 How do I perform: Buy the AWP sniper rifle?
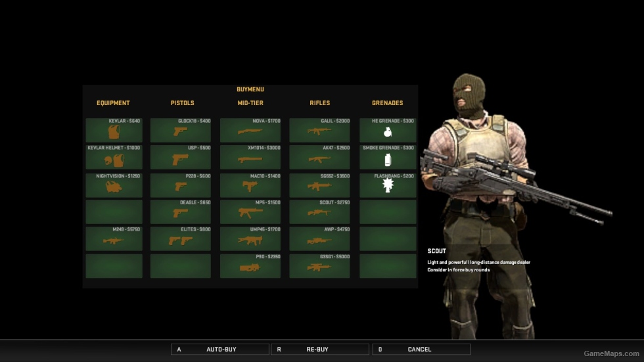click(319, 238)
